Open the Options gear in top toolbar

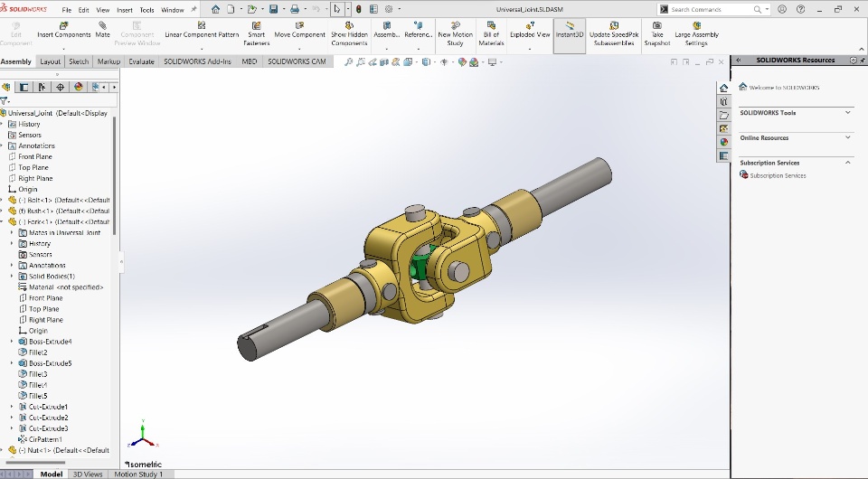click(389, 9)
